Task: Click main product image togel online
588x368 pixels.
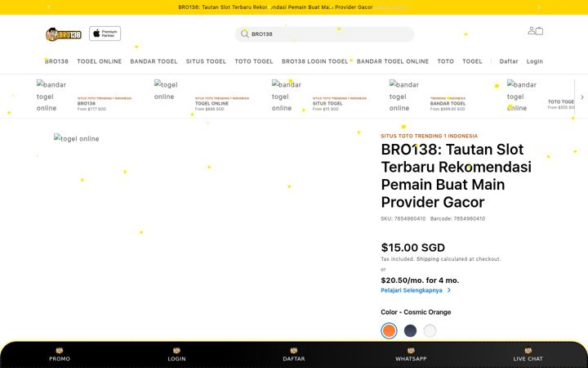Action: 77,138
